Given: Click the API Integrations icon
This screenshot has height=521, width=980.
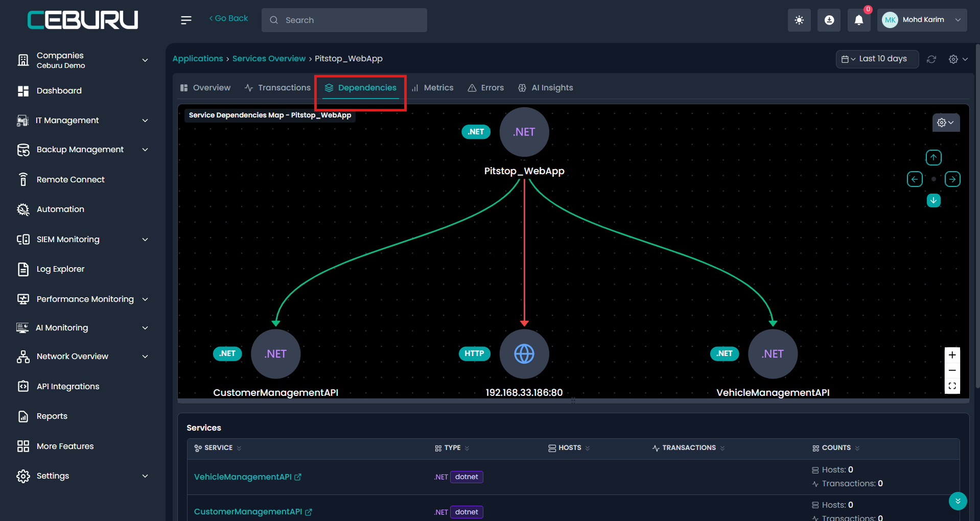Looking at the screenshot, I should point(23,387).
